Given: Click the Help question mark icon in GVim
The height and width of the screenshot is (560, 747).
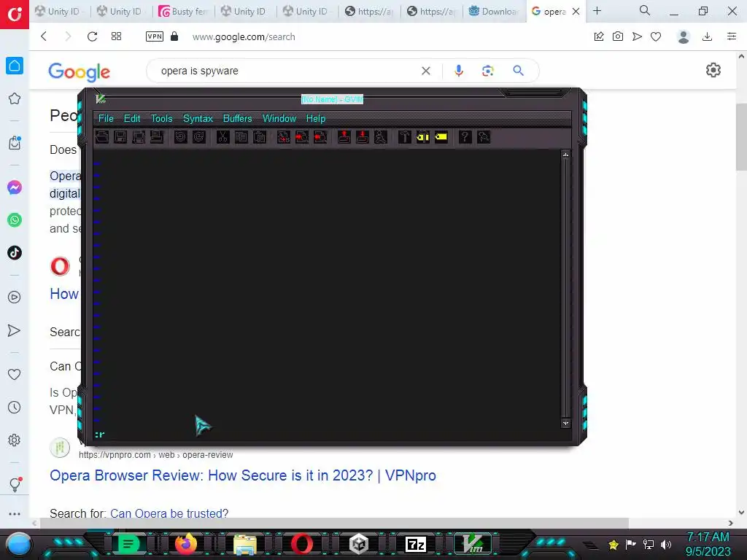Looking at the screenshot, I should coord(465,137).
